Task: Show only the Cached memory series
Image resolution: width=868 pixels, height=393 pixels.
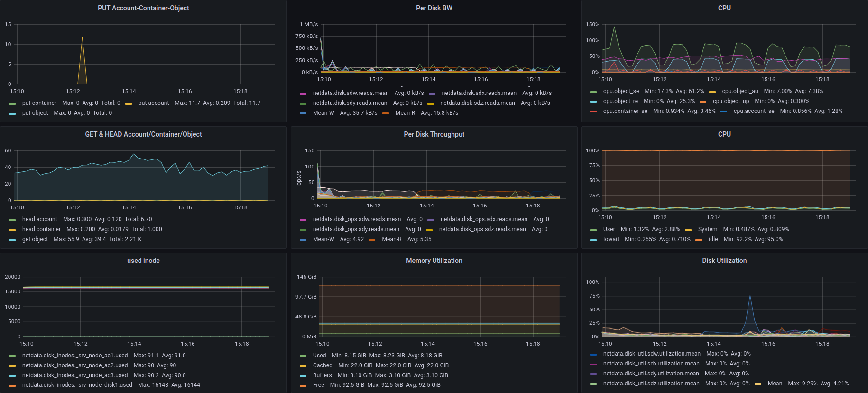Action: tap(323, 365)
